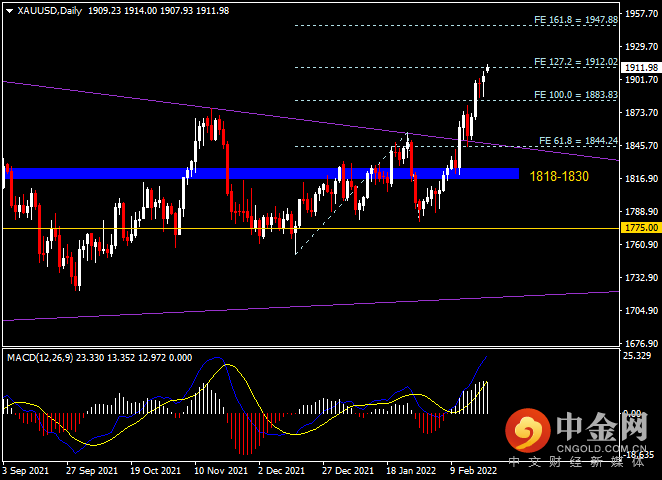The width and height of the screenshot is (662, 480).
Task: Click the 27 Dec 2021 date label
Action: (x=348, y=470)
